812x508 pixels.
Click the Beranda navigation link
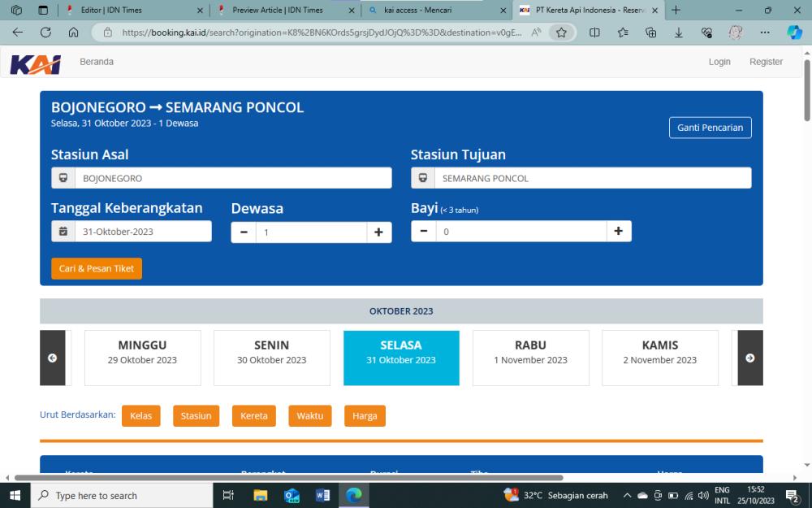click(97, 62)
